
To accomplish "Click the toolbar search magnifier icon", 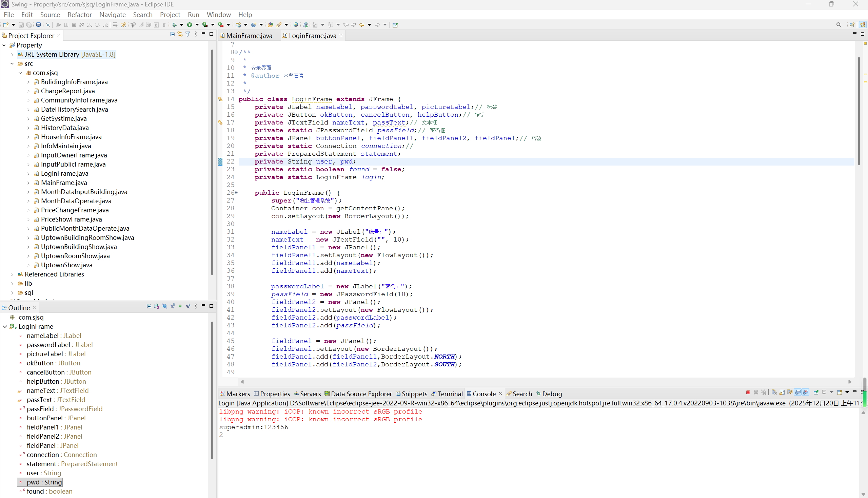I will (x=839, y=25).
